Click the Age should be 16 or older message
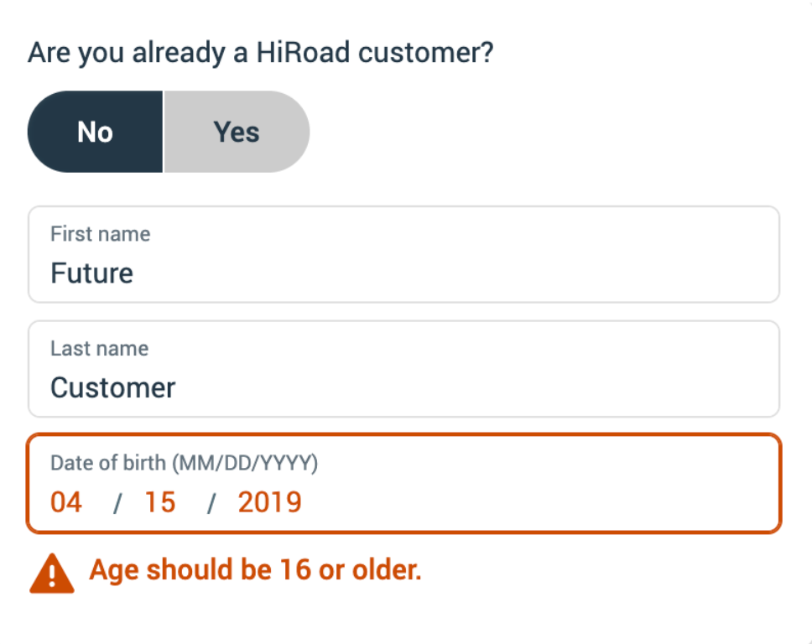 point(255,570)
